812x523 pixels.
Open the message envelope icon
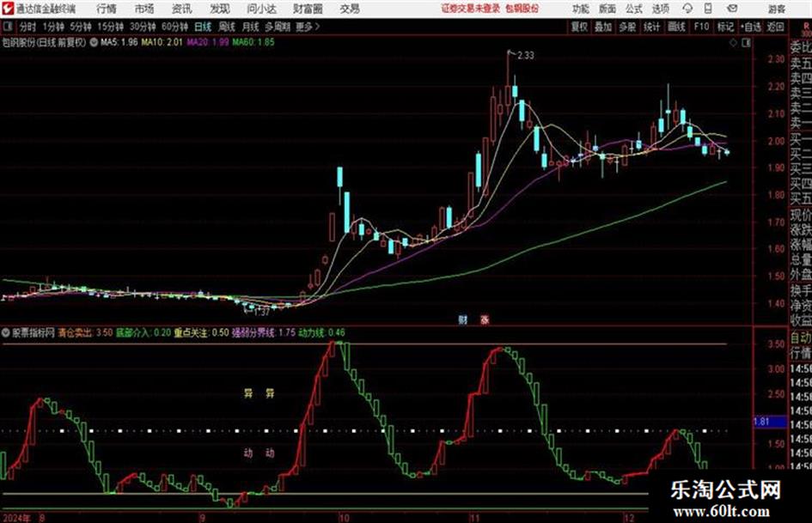click(x=732, y=9)
